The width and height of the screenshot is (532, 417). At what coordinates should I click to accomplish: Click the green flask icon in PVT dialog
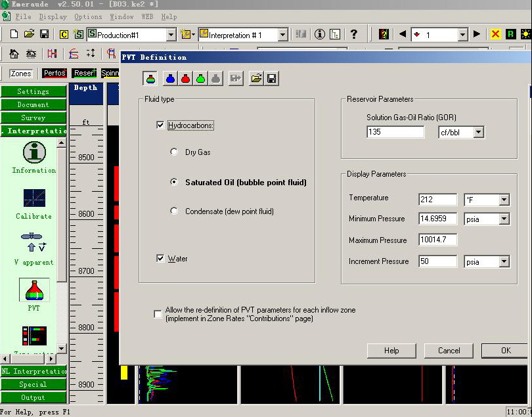tap(200, 79)
